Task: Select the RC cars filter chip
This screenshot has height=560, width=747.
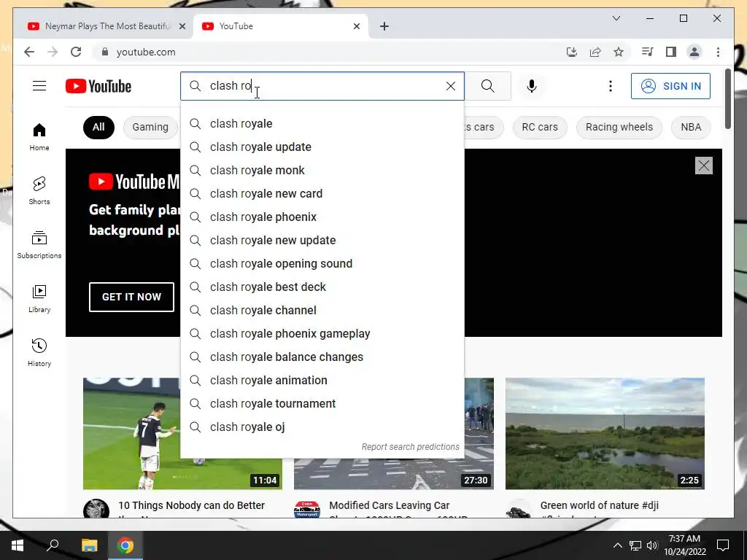Action: click(x=540, y=127)
